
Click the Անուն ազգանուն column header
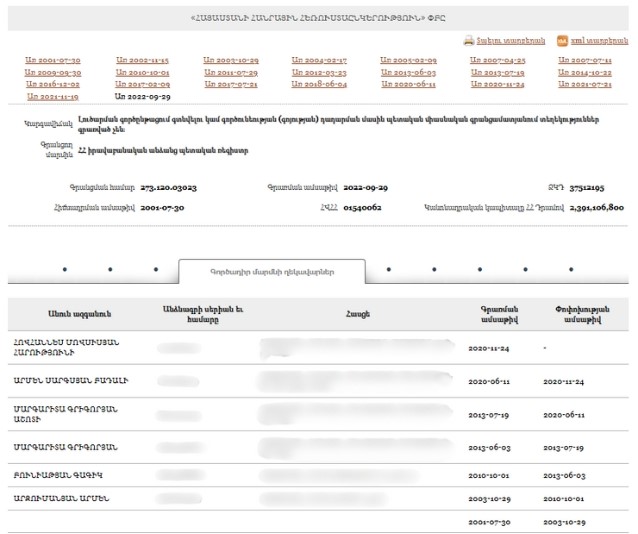[x=64, y=314]
